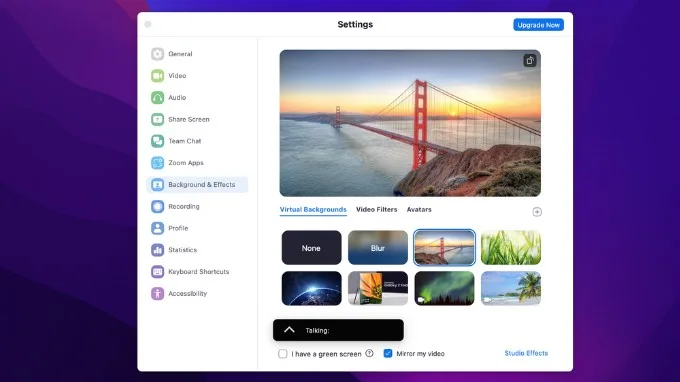The width and height of the screenshot is (680, 382).
Task: Click the Accessibility icon
Action: click(157, 294)
